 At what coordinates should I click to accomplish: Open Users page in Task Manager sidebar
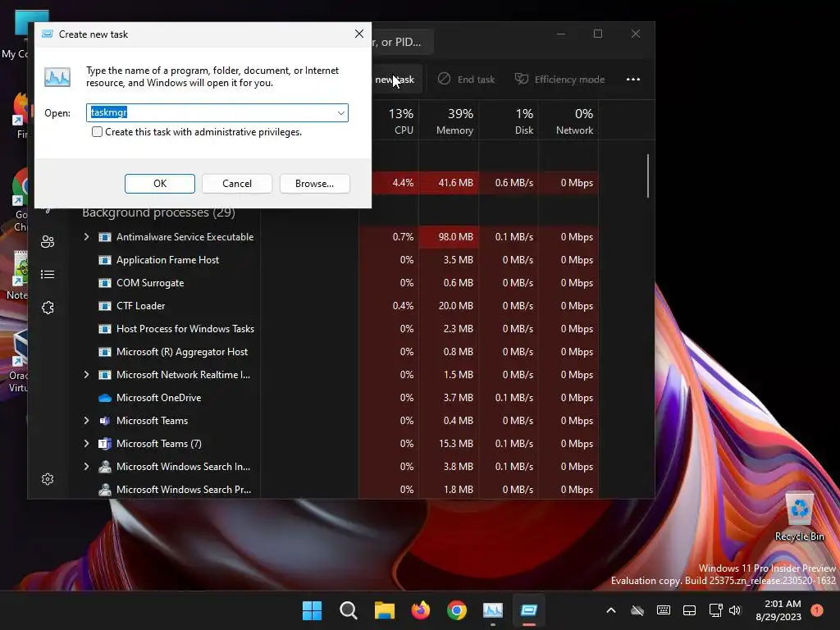point(48,242)
